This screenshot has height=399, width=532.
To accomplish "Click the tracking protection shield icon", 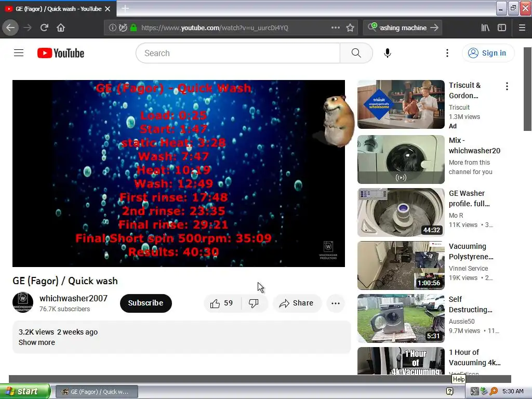I will 123,28.
